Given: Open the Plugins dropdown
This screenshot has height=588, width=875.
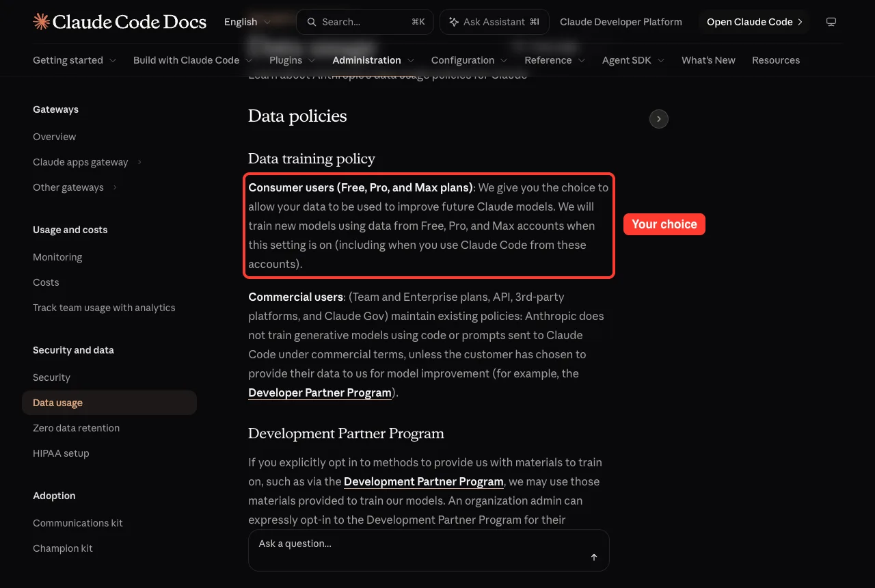Looking at the screenshot, I should 293,60.
